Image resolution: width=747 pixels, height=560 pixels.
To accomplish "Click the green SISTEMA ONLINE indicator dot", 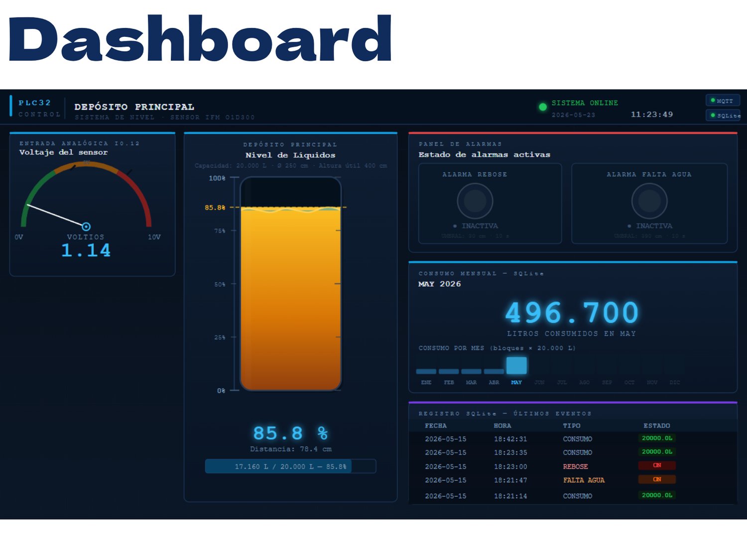I will tap(543, 107).
